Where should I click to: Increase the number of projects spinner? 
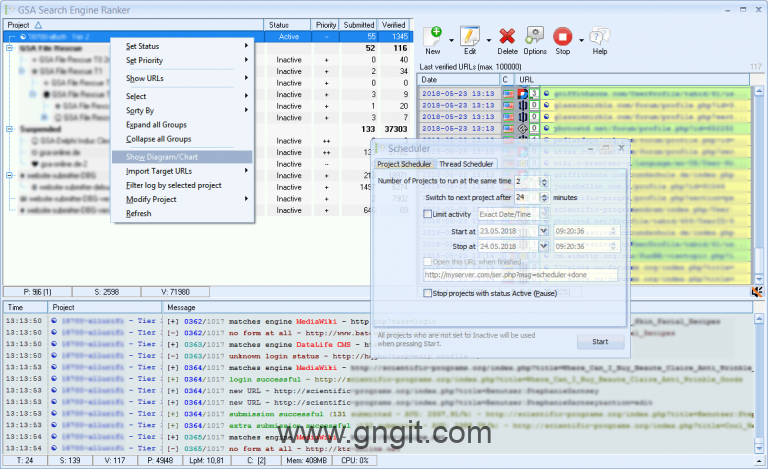544,178
